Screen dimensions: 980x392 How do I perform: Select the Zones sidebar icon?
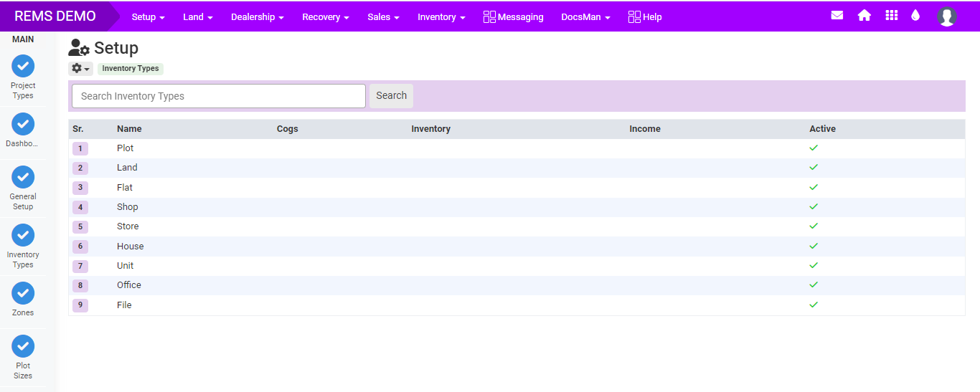[x=23, y=294]
